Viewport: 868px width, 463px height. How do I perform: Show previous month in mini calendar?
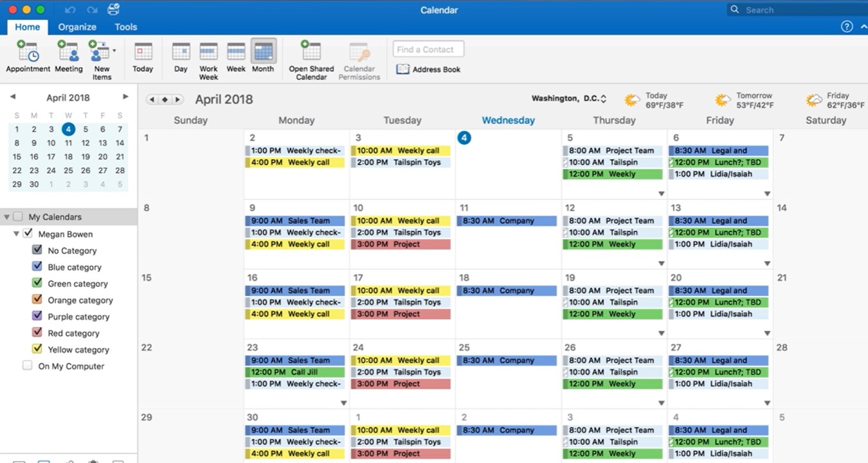12,97
